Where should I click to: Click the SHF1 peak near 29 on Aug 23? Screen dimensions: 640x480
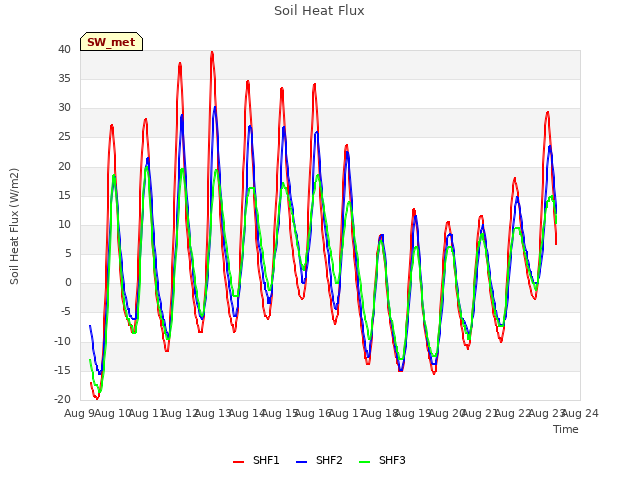click(x=548, y=113)
